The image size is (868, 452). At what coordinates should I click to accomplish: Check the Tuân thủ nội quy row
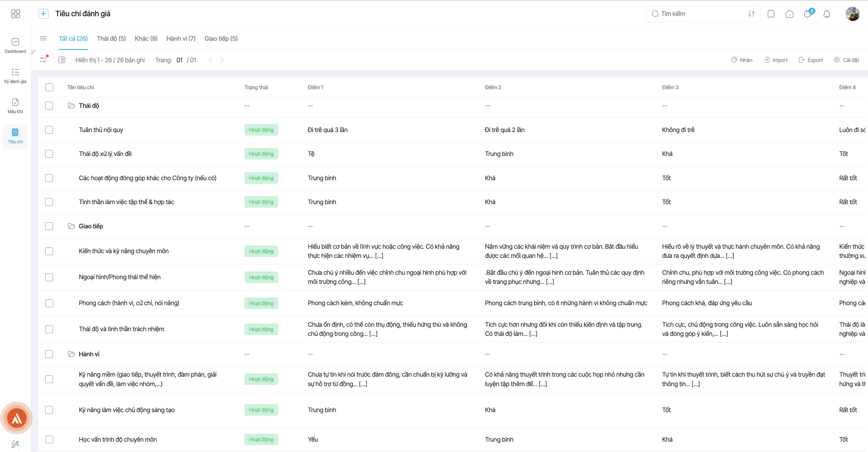(x=49, y=130)
